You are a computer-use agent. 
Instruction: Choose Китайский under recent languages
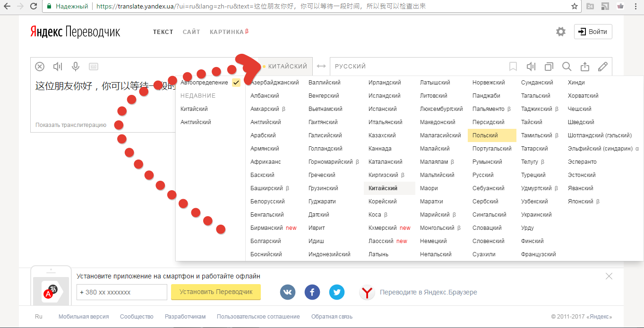coord(194,109)
